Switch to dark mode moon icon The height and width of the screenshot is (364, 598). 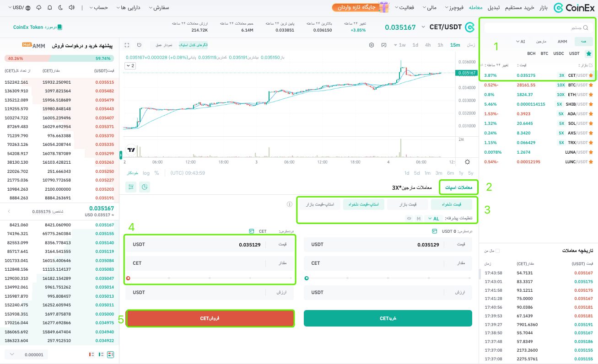click(60, 8)
